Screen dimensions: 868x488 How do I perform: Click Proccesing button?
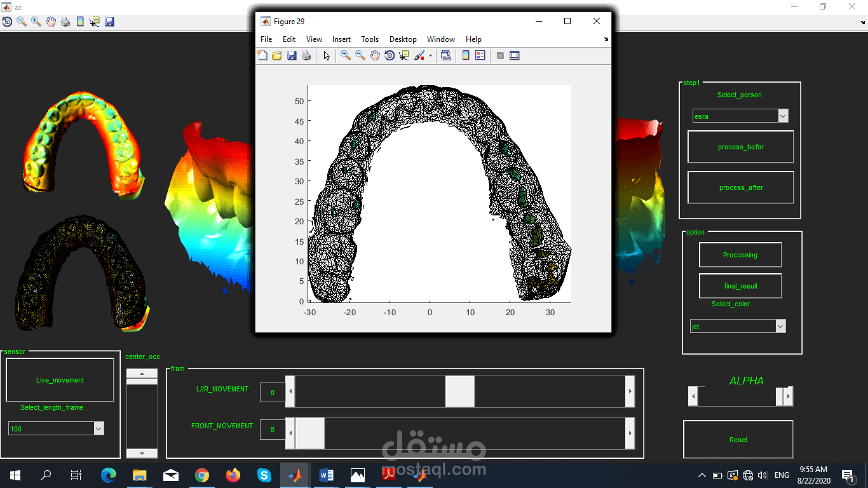click(740, 255)
